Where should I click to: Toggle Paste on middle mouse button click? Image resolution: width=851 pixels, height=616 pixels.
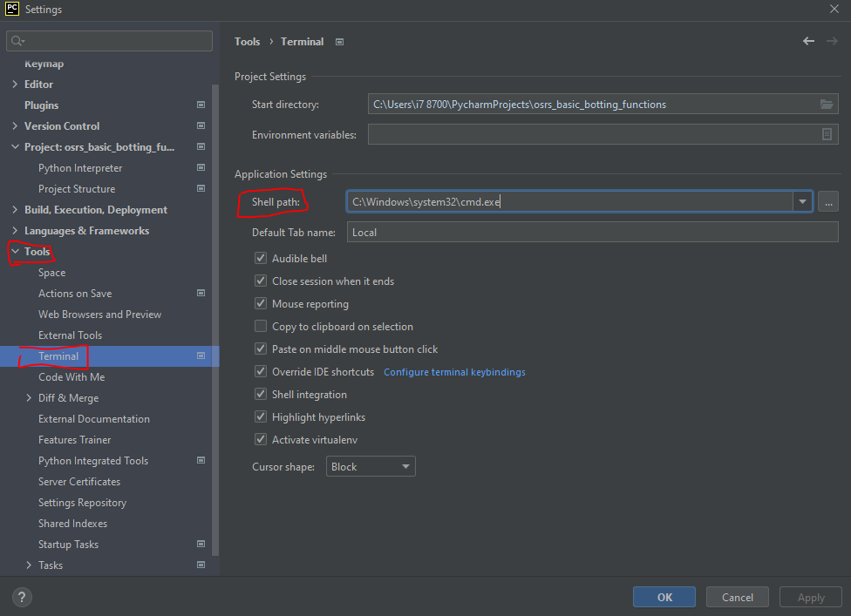pyautogui.click(x=261, y=349)
